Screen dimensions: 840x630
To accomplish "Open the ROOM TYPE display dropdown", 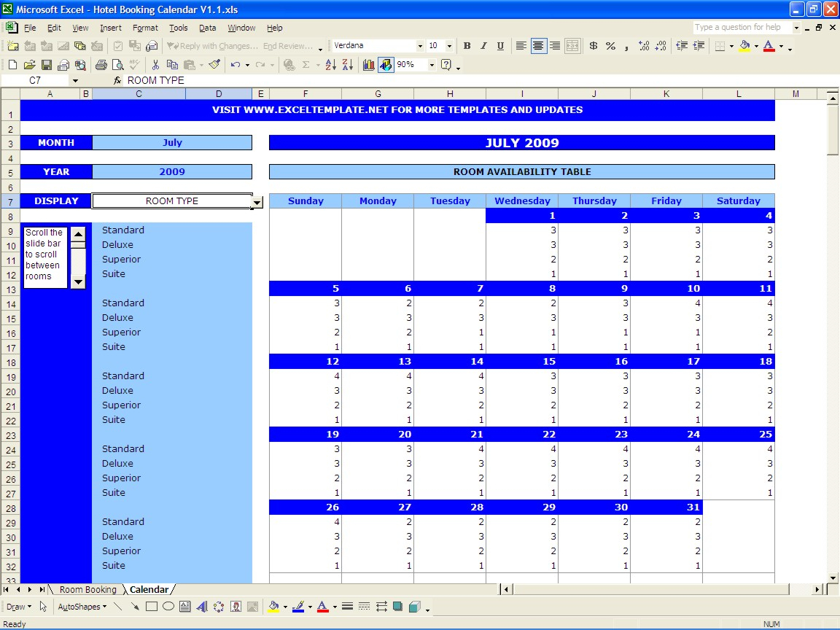I will coord(257,202).
